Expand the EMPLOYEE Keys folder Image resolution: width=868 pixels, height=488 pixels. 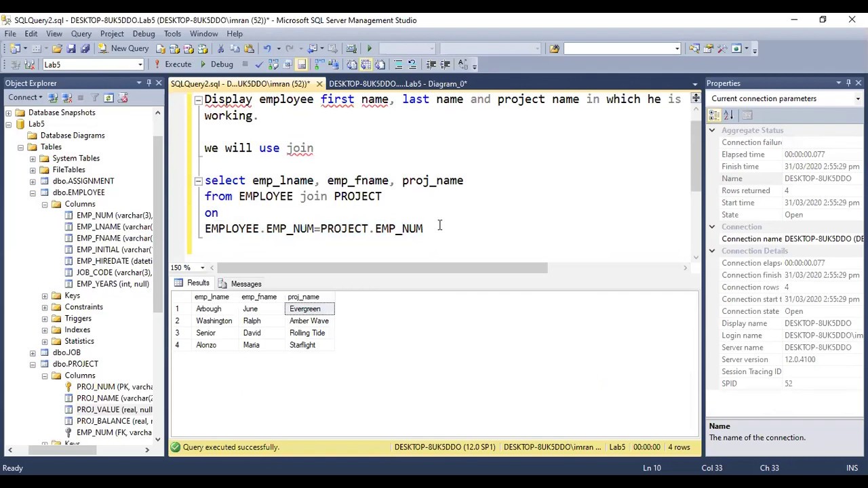[x=45, y=296]
